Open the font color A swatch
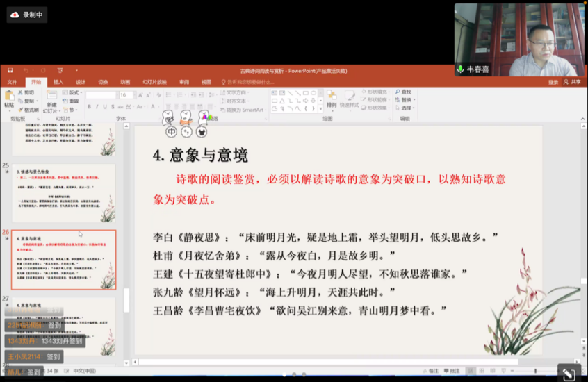 pyautogui.click(x=153, y=107)
